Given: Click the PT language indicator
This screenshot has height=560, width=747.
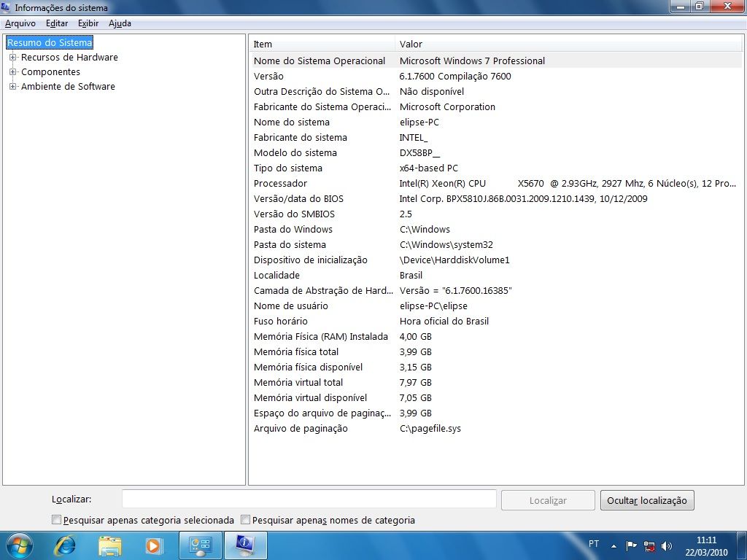Looking at the screenshot, I should (x=594, y=544).
